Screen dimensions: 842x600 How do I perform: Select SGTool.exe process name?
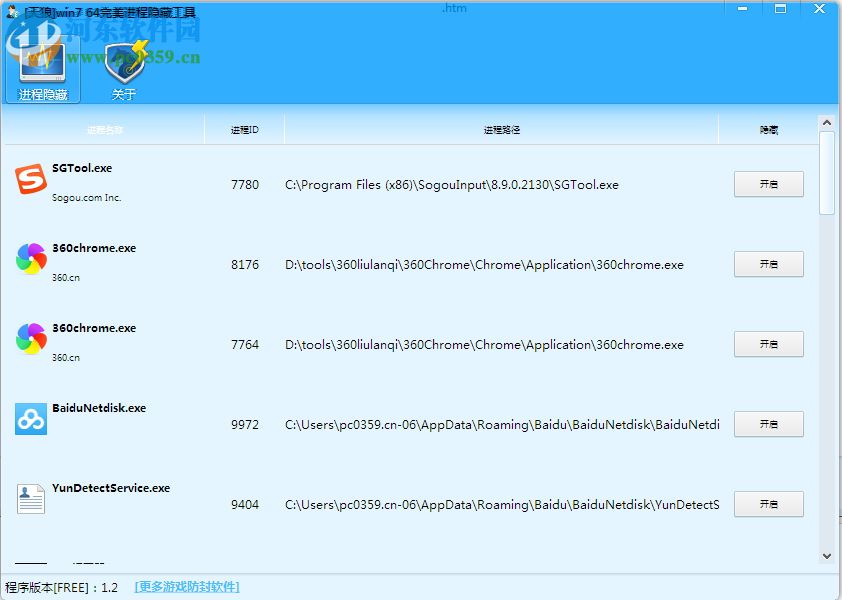[x=82, y=168]
